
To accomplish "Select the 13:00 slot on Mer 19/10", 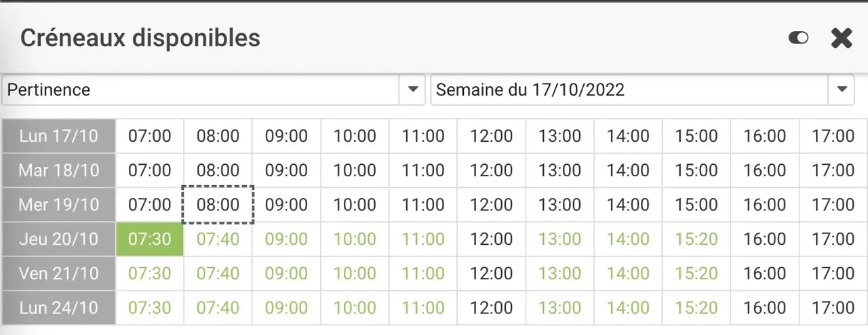I will (x=559, y=205).
